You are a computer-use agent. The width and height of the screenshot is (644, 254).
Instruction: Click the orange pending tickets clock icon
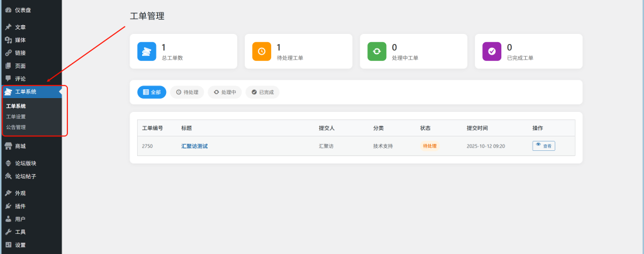point(262,52)
